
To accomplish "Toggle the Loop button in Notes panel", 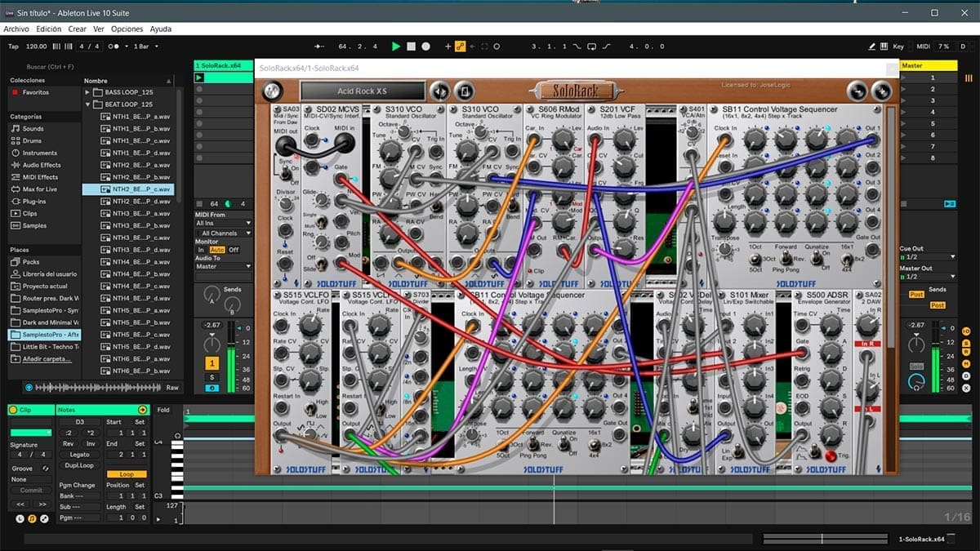I will 127,474.
